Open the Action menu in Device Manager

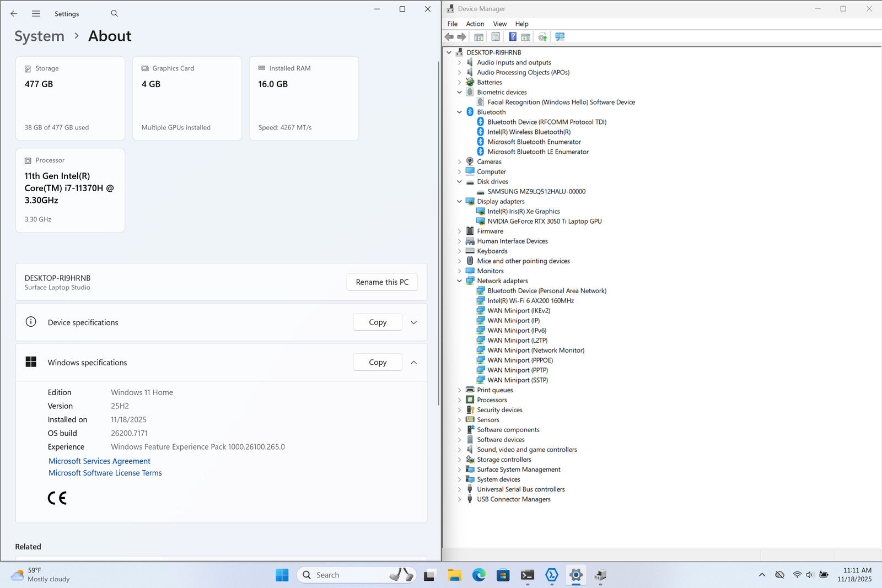point(475,24)
